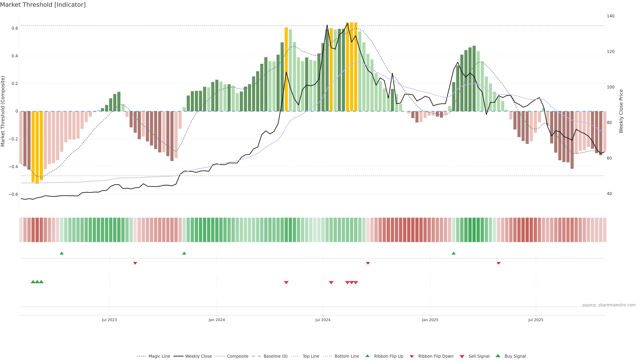
Task: Click the Ribbon Flip Down legend triangle icon
Action: click(x=412, y=356)
